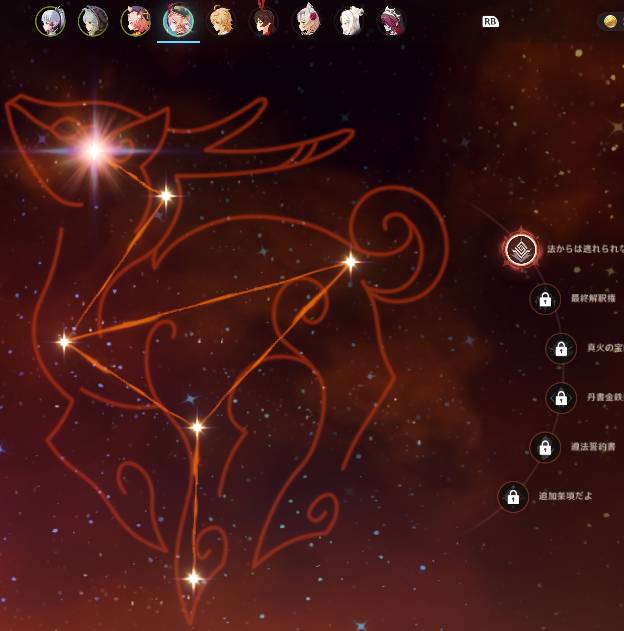
Task: Select the white-haired Ningguang portrait
Action: click(x=349, y=21)
